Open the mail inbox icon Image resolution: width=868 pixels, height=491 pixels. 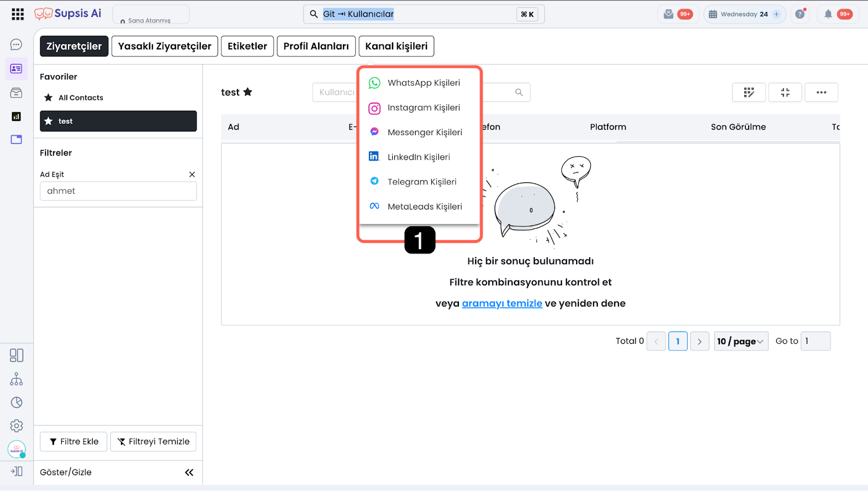[x=668, y=14]
